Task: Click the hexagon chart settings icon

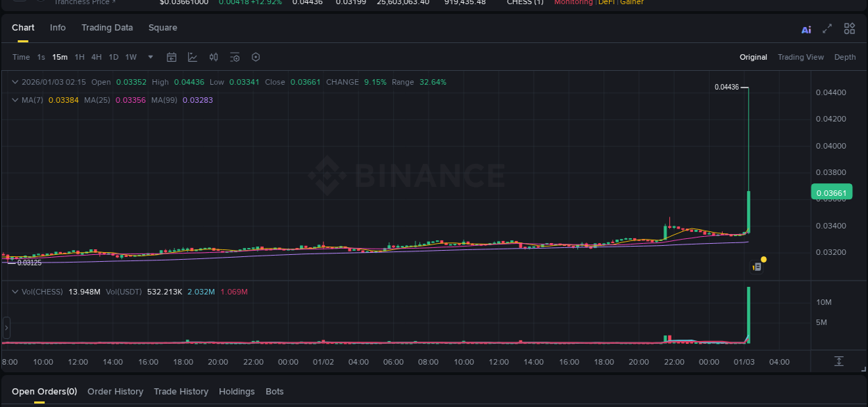Action: tap(256, 57)
